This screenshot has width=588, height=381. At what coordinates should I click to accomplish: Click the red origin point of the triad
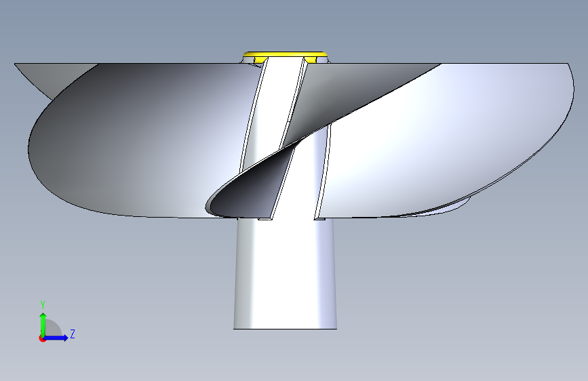(x=42, y=338)
